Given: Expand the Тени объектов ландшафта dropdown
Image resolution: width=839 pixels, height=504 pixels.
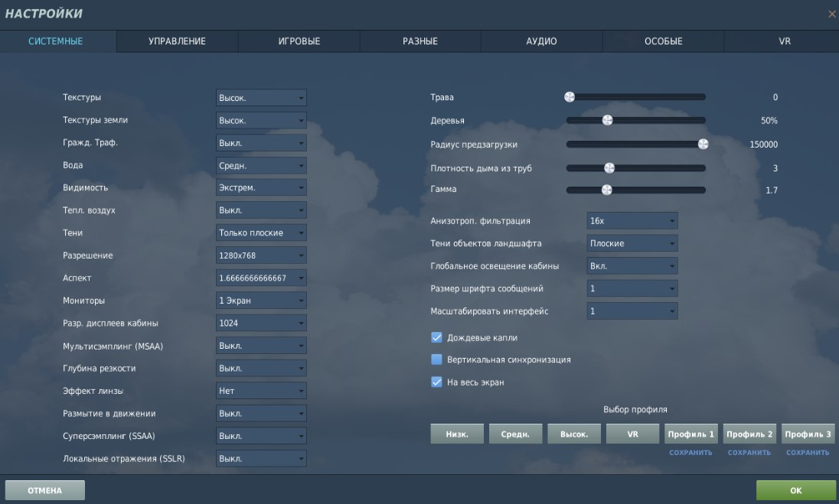Looking at the screenshot, I should [x=632, y=243].
